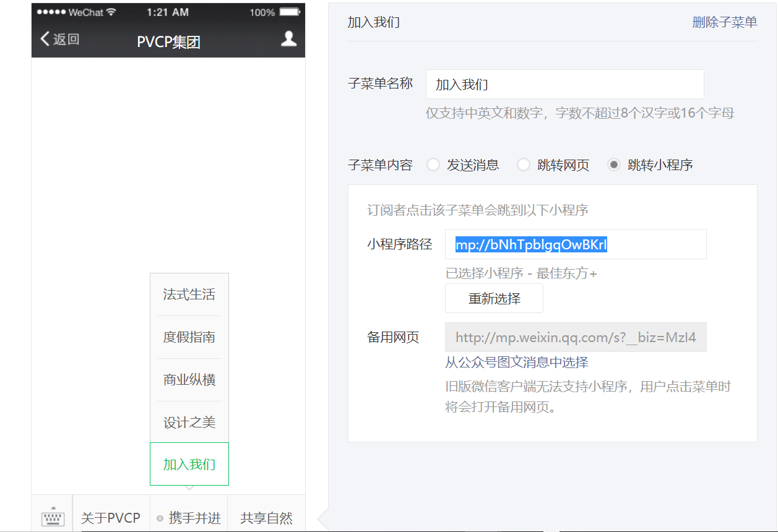Screen dimensions: 778x532
Task: Open the 携手并进 bottom menu
Action: click(x=189, y=518)
